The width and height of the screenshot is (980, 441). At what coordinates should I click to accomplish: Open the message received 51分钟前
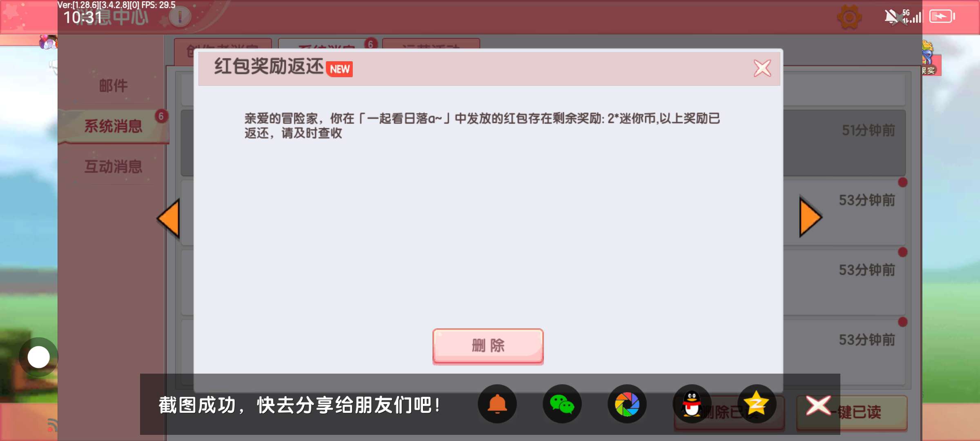tap(844, 143)
